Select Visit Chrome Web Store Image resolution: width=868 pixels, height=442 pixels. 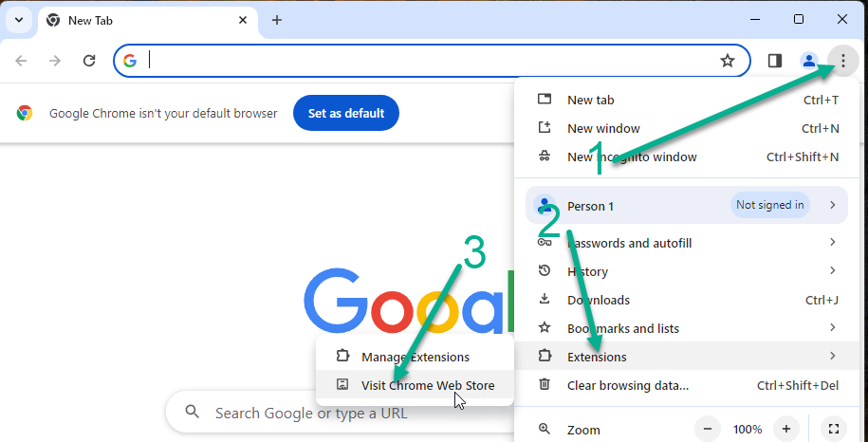click(427, 385)
